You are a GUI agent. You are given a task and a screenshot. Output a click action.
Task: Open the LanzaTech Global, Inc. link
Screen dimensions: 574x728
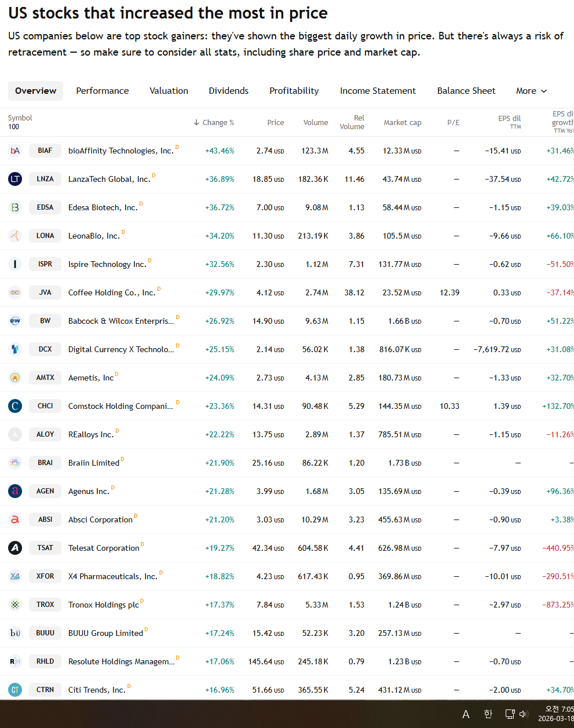(109, 179)
